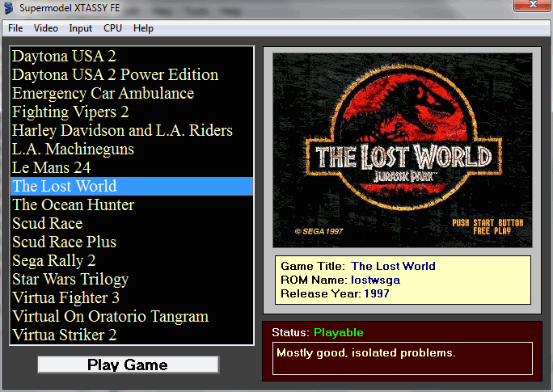553x392 pixels.
Task: Select Daytona USA 2 in the game list
Action: tap(132, 56)
